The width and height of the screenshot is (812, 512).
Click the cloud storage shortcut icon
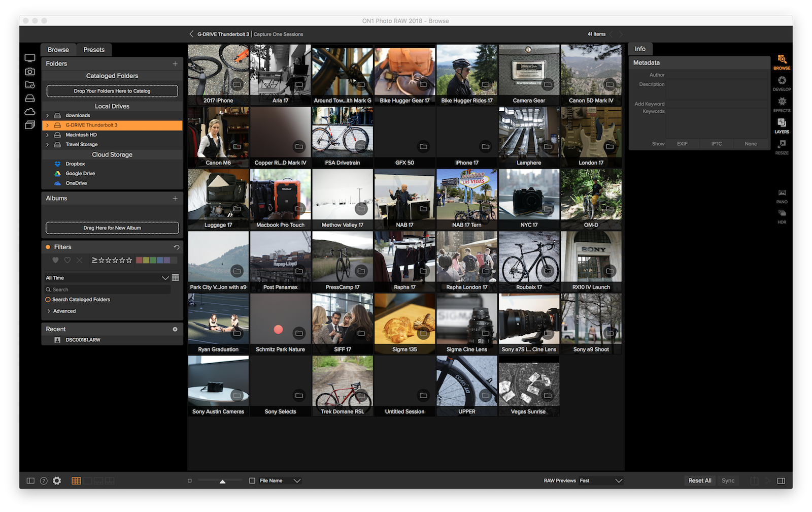pyautogui.click(x=30, y=111)
